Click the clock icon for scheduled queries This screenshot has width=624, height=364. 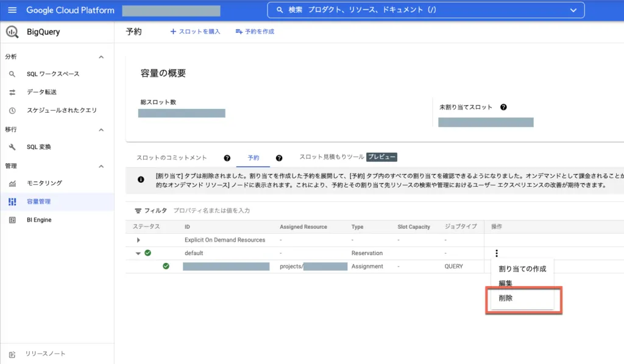tap(12, 110)
